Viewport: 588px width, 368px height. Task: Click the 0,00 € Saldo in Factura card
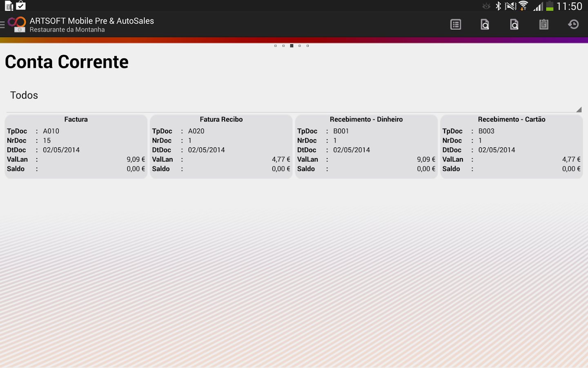coord(136,169)
